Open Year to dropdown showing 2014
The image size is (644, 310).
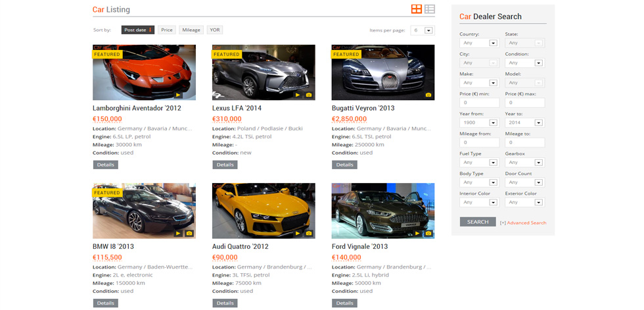525,122
